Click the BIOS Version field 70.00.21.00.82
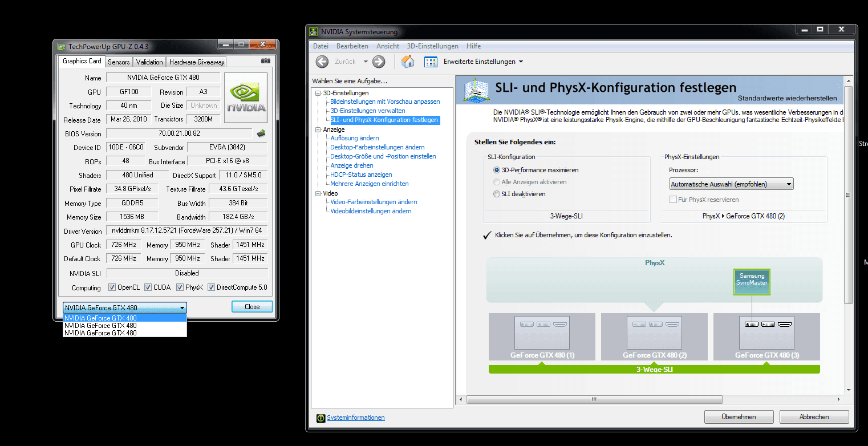The height and width of the screenshot is (446, 868). (x=180, y=133)
